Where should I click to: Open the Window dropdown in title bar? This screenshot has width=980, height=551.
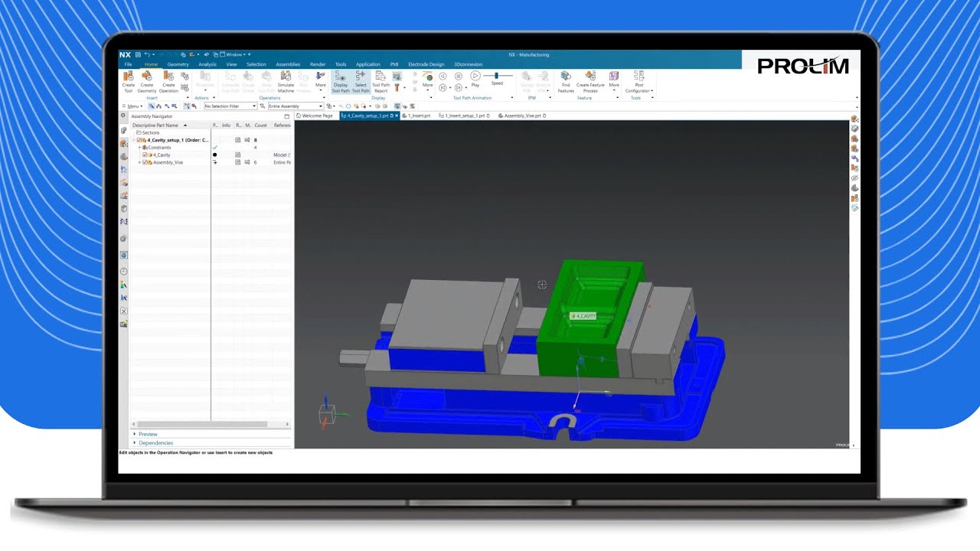click(x=234, y=54)
